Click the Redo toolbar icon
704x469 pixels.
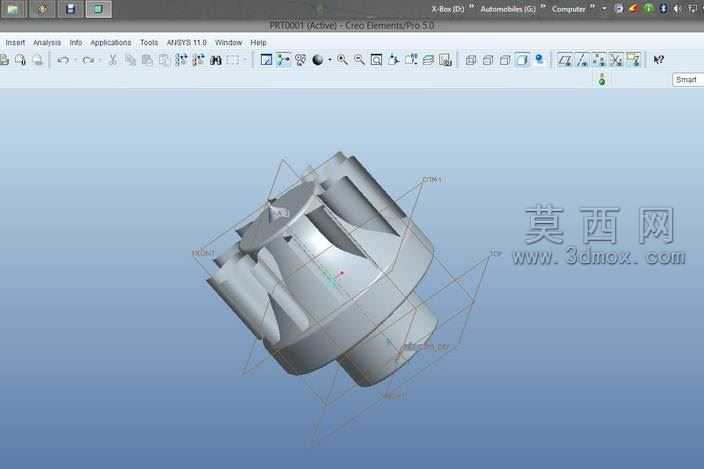[88, 60]
